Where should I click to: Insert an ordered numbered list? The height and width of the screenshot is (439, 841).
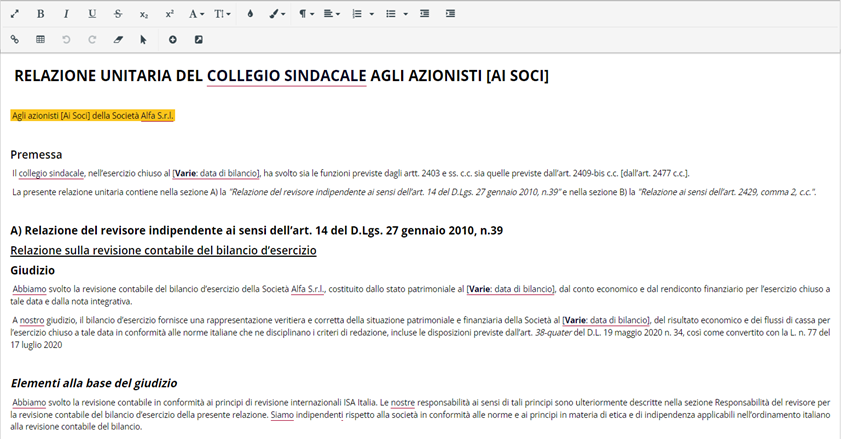(357, 14)
